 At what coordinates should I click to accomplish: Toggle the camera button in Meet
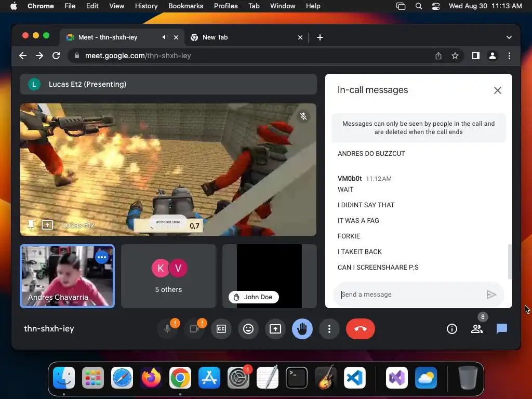point(194,329)
